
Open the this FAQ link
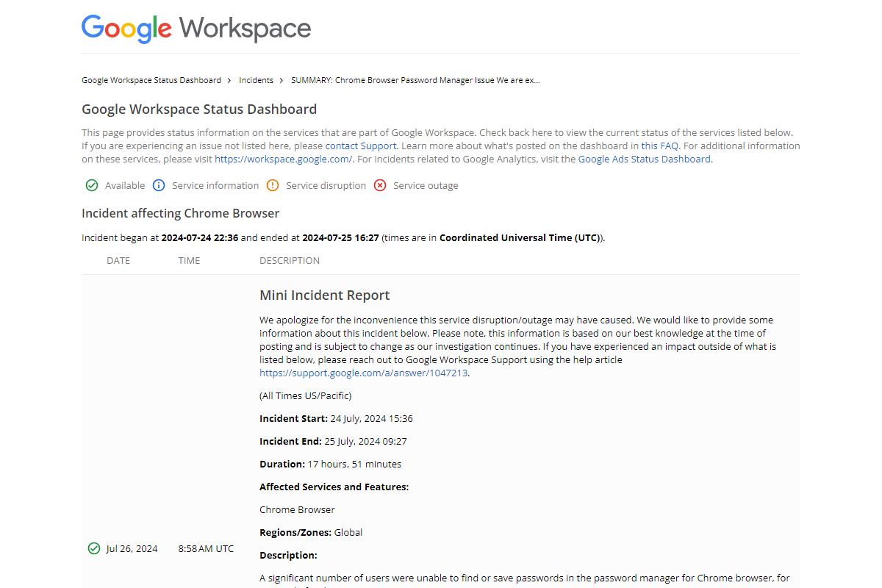pyautogui.click(x=659, y=146)
